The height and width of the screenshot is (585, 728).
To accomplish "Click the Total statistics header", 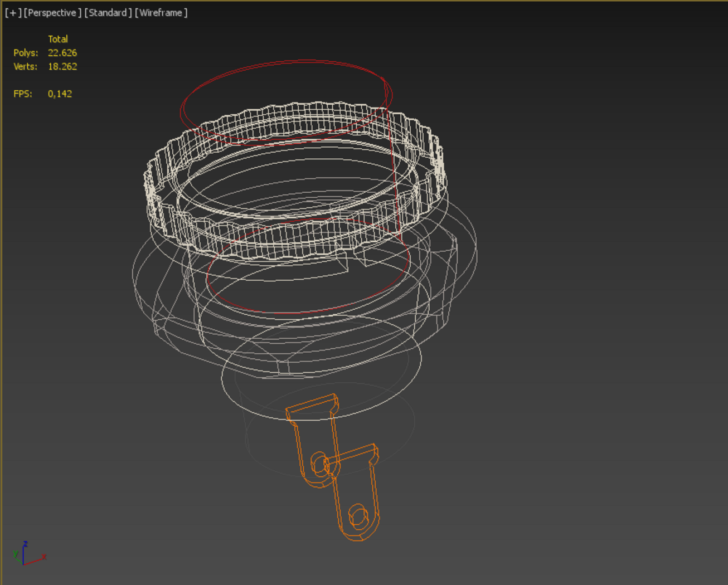I will coord(58,39).
